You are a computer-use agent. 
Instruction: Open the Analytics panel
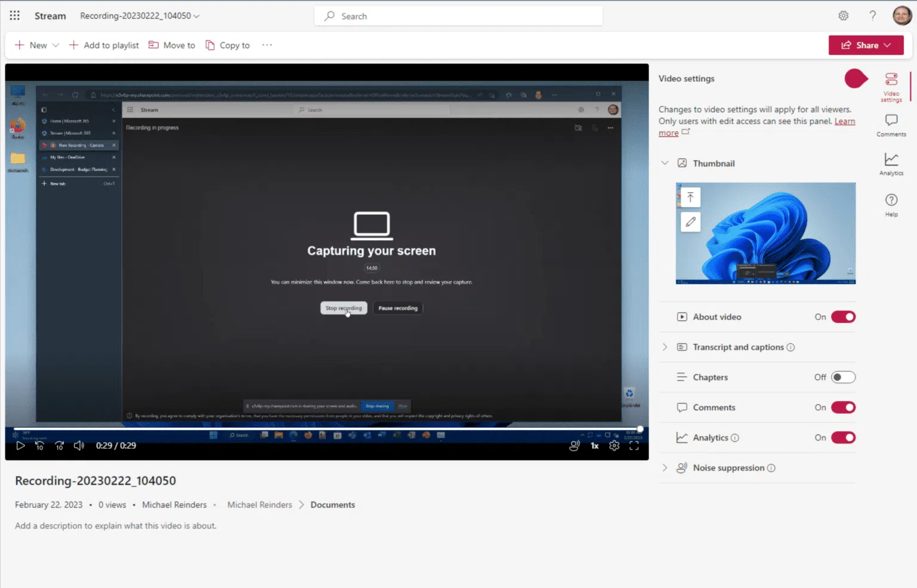(x=891, y=162)
